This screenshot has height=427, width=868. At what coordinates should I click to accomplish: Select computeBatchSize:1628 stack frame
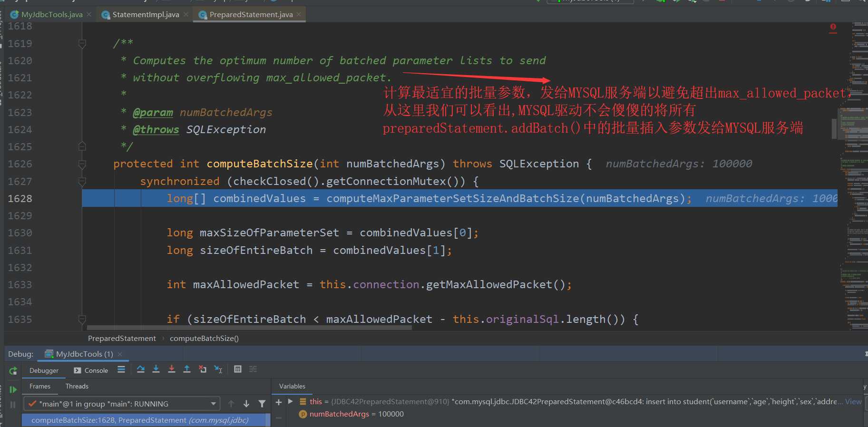[146, 420]
